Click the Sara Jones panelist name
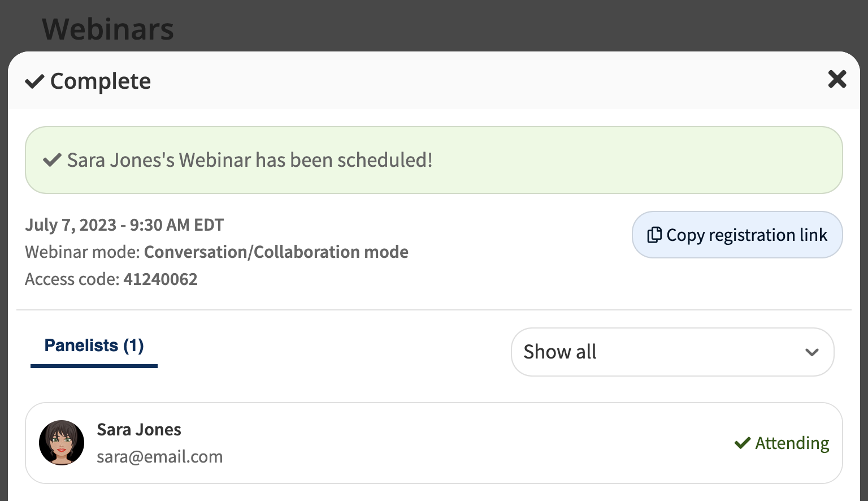 coord(139,430)
